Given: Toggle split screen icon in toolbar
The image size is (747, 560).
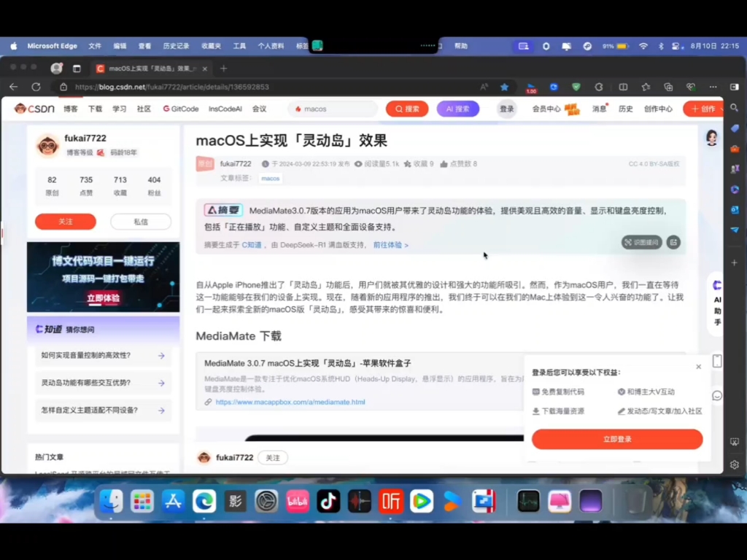Looking at the screenshot, I should coord(623,87).
